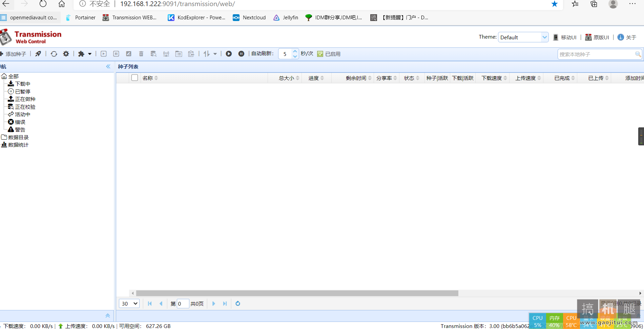Click the start all play icon
Screen dimensions: 644x329
229,54
